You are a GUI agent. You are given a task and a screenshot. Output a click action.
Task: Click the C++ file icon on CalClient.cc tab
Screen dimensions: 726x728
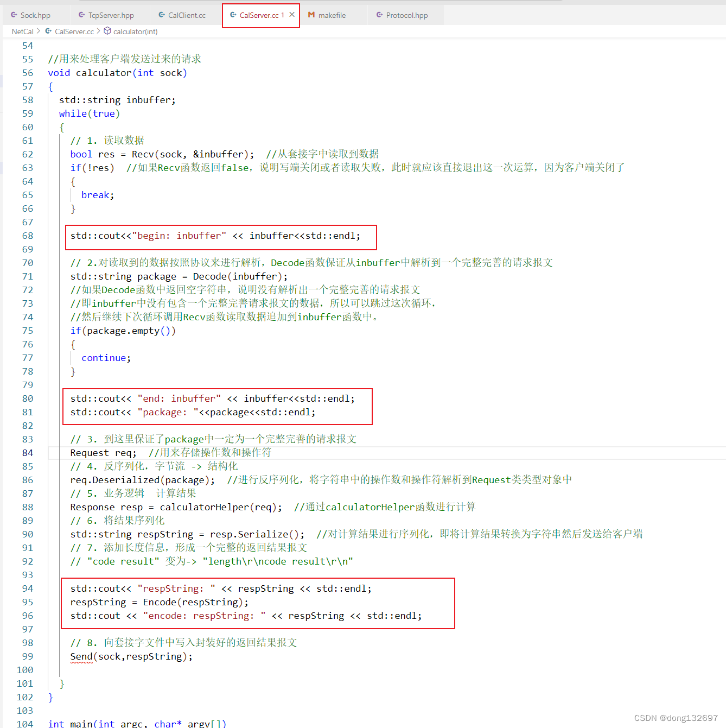[162, 15]
